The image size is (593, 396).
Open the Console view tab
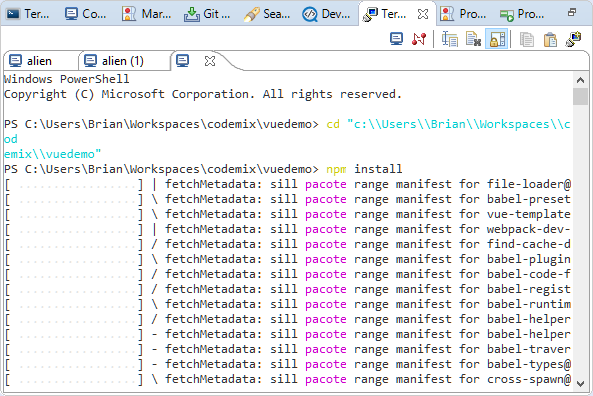click(85, 14)
